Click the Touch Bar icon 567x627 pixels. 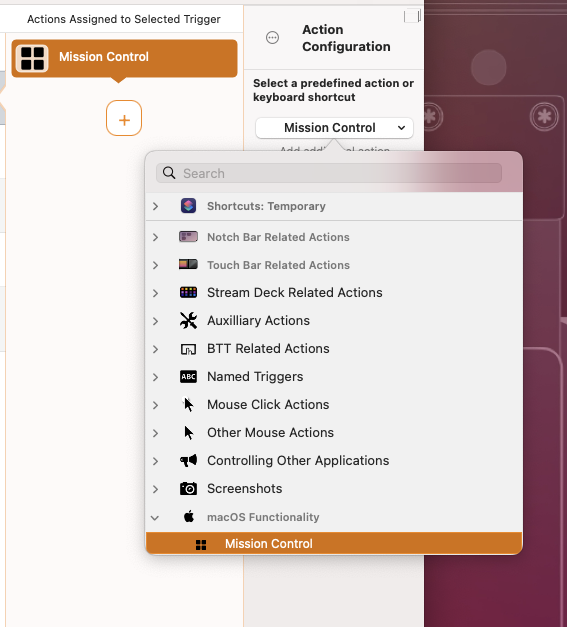coord(188,264)
